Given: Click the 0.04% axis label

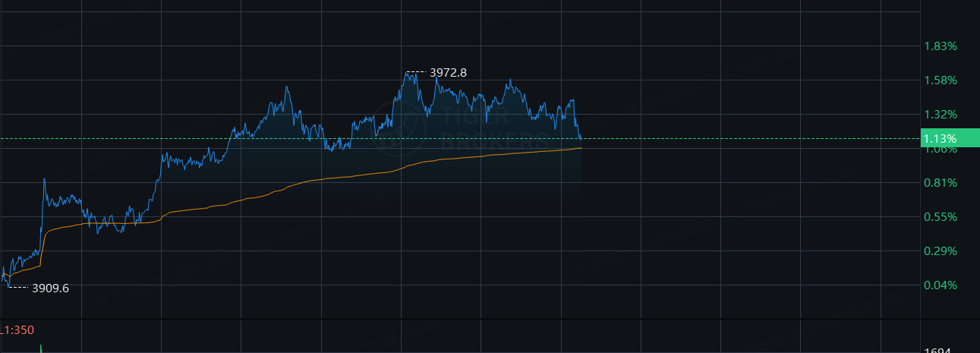Looking at the screenshot, I should [940, 285].
